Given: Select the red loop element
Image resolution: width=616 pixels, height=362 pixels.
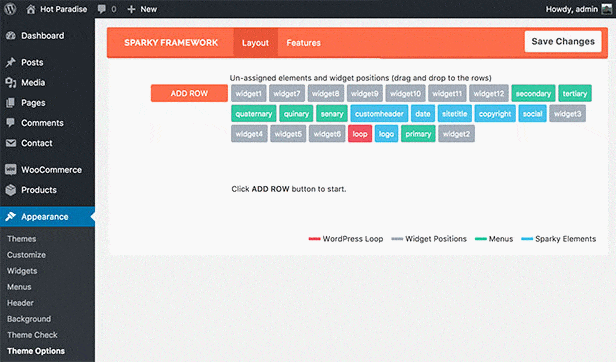Looking at the screenshot, I should (x=360, y=134).
